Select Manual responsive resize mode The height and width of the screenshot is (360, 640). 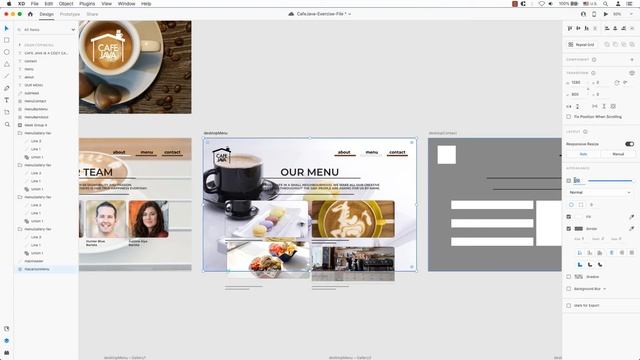click(x=618, y=154)
